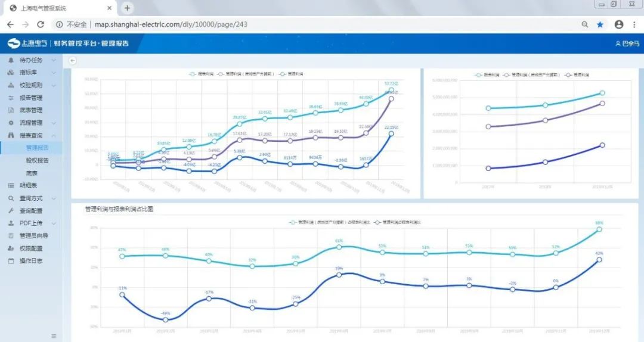Viewport: 644px width, 342px height.
Task: Open 查询配置 wrench icon item
Action: pyautogui.click(x=11, y=210)
